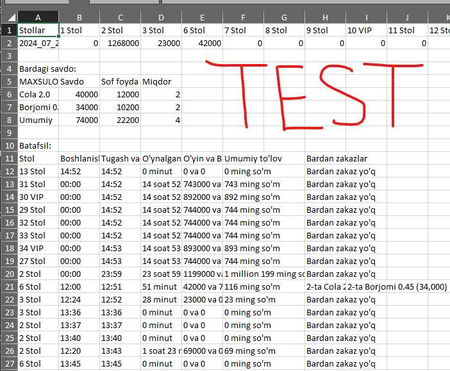Click the 34 VIP table cell
This screenshot has height=371, width=450.
point(38,248)
